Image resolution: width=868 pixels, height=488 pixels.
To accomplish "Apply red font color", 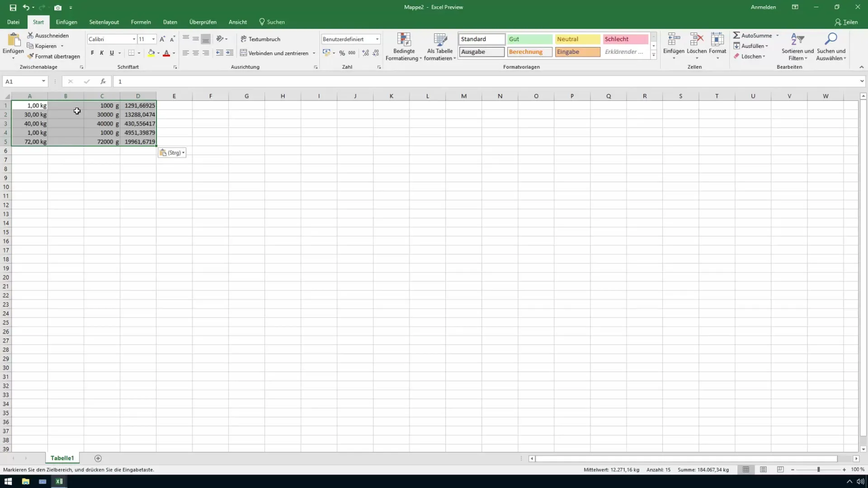I will [166, 53].
